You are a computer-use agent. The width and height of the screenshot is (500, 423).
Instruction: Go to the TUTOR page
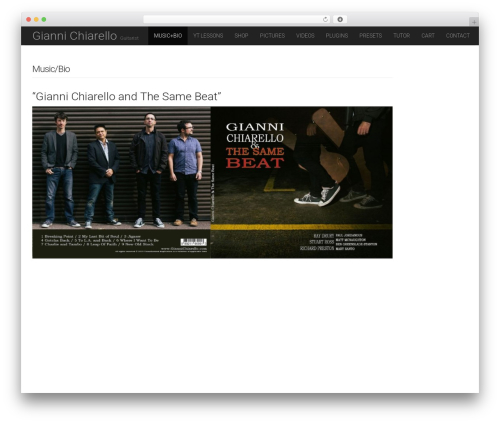401,36
